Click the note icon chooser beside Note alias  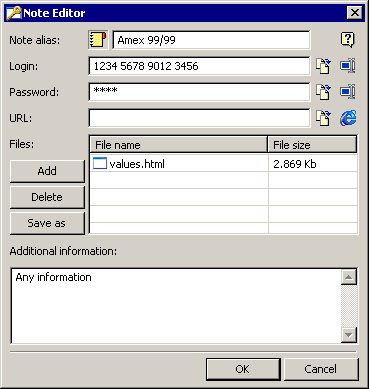point(98,40)
